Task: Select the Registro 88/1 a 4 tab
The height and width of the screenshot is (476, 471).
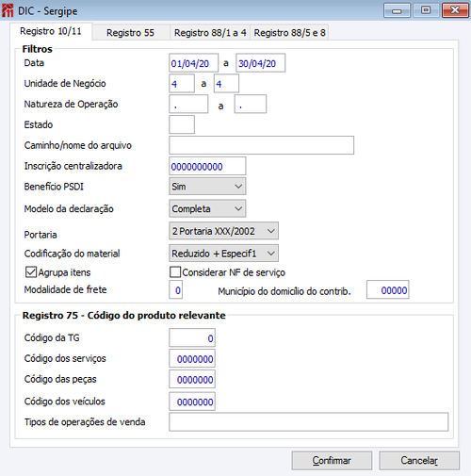Action: (x=210, y=33)
